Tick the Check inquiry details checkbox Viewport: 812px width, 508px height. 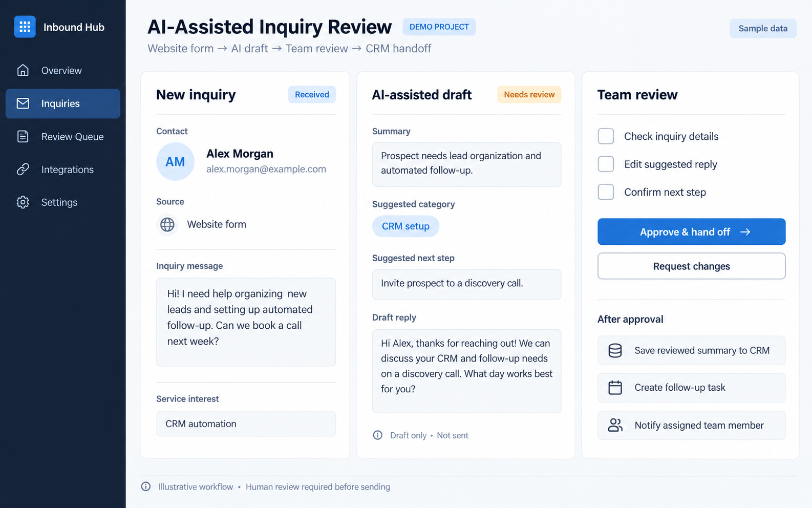[606, 136]
